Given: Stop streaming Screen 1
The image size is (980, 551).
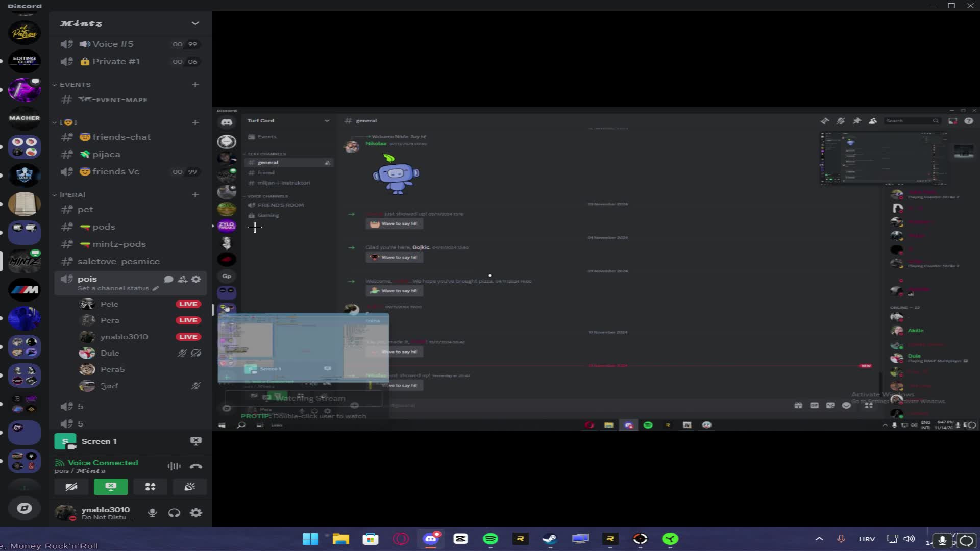Looking at the screenshot, I should click(x=196, y=441).
